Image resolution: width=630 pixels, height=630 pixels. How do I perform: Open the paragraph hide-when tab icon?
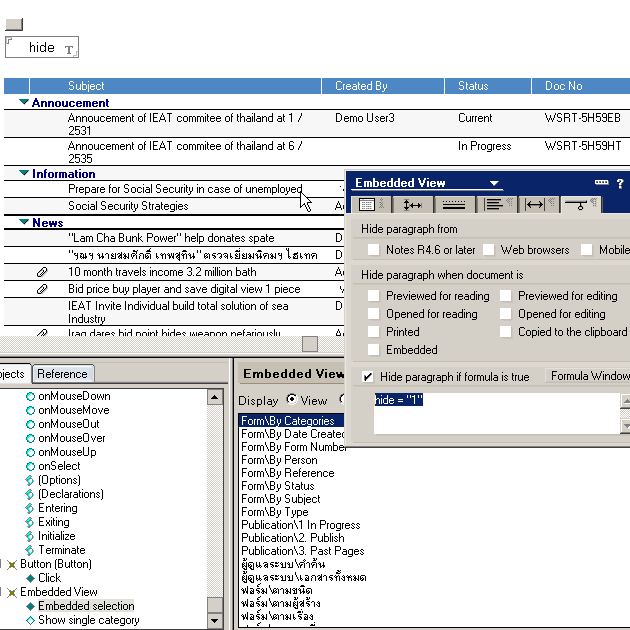(581, 205)
